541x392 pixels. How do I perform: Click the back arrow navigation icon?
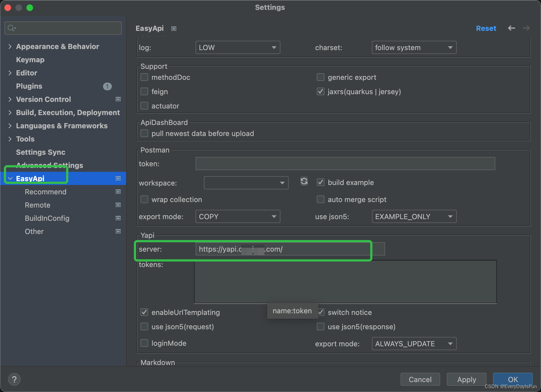[x=511, y=28]
